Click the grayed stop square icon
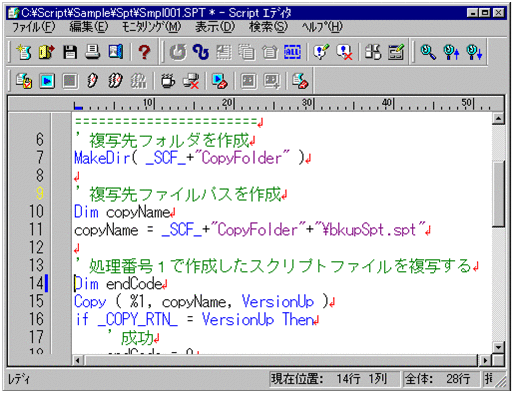The width and height of the screenshot is (515, 395). pos(70,81)
